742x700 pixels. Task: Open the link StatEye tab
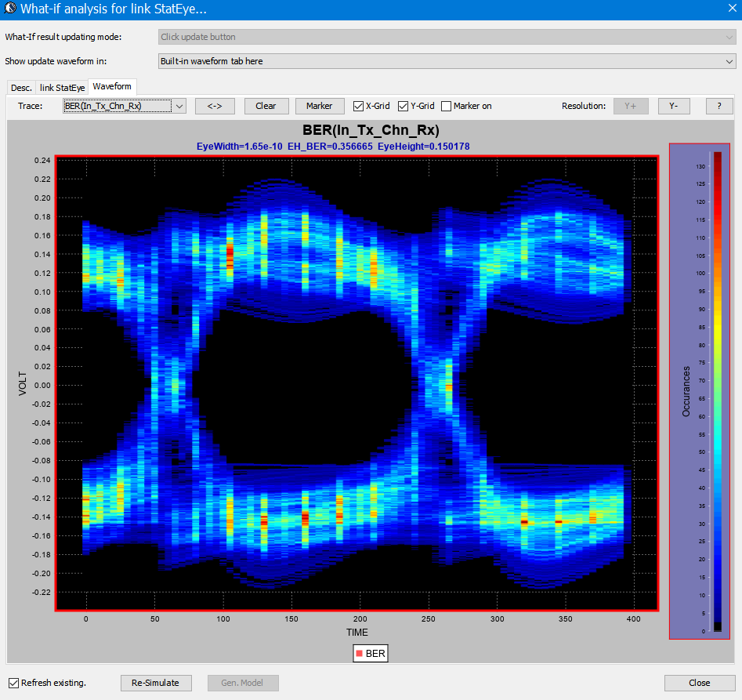63,88
